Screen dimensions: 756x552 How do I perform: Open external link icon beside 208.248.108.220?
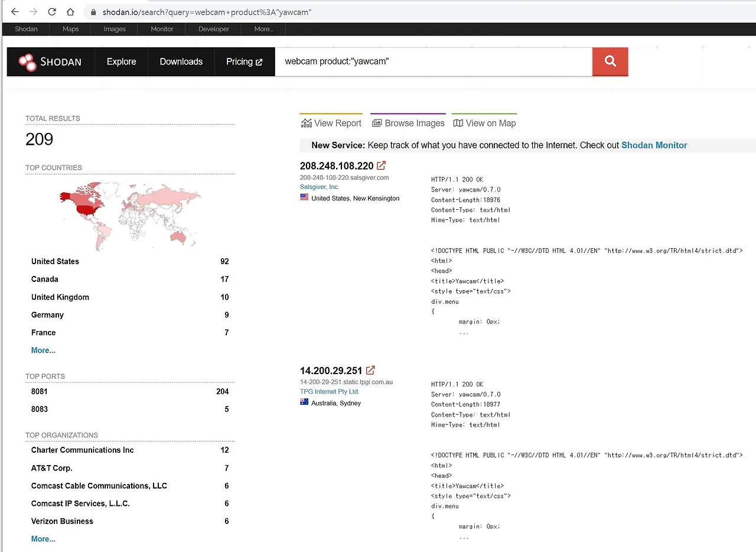382,165
